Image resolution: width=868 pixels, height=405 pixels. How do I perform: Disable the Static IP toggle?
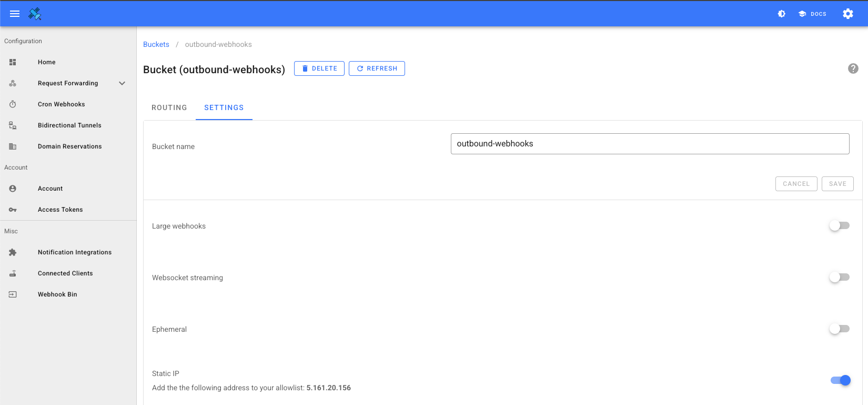tap(840, 380)
